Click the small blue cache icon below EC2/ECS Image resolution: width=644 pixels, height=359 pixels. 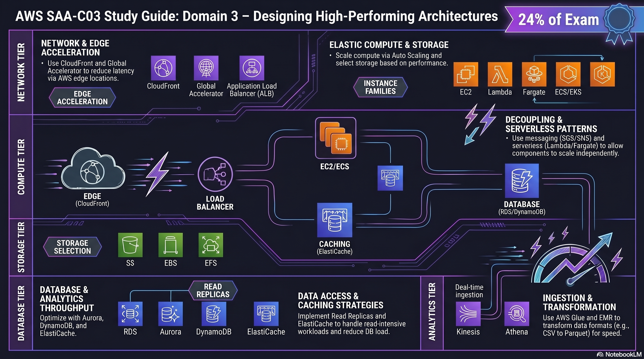(390, 178)
